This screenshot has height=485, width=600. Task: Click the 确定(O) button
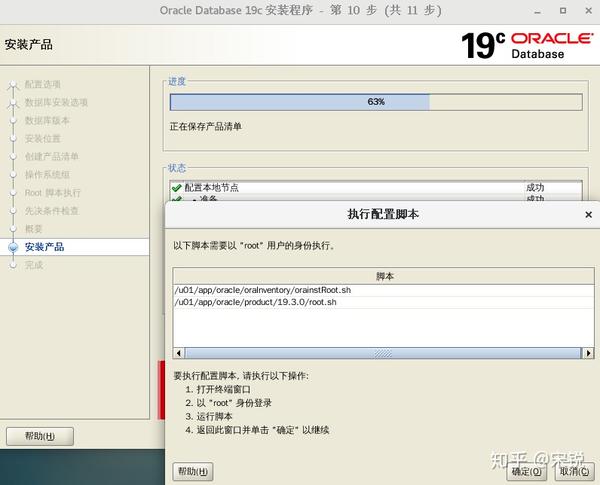[527, 472]
